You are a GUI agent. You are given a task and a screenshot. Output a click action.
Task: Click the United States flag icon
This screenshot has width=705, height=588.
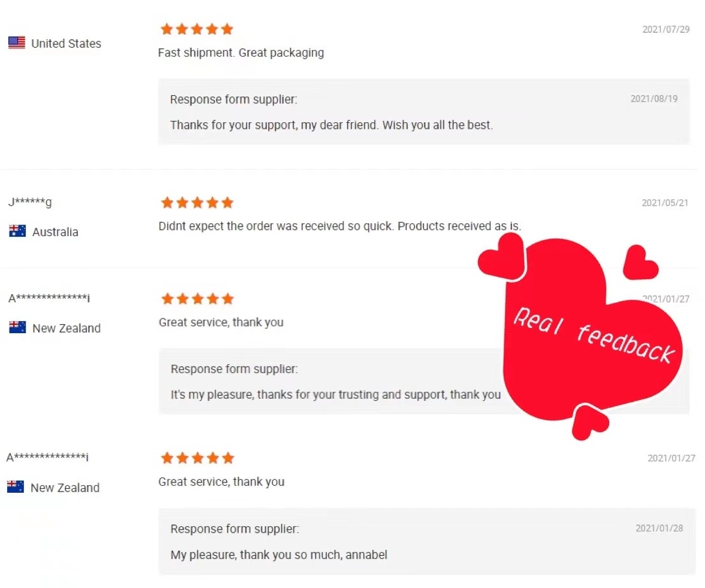[x=17, y=43]
